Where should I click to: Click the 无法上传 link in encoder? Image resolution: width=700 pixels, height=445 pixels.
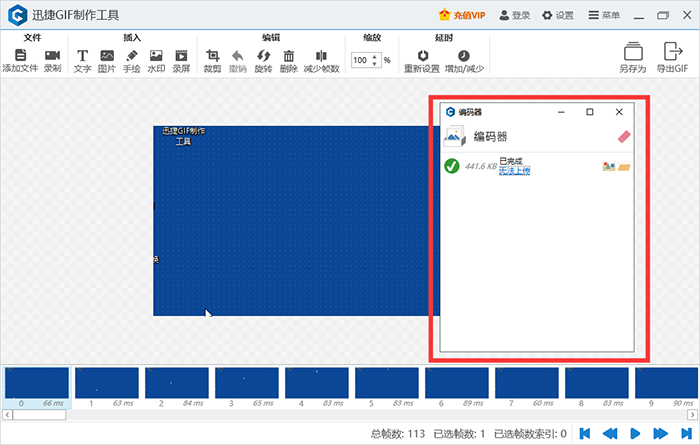coord(514,171)
